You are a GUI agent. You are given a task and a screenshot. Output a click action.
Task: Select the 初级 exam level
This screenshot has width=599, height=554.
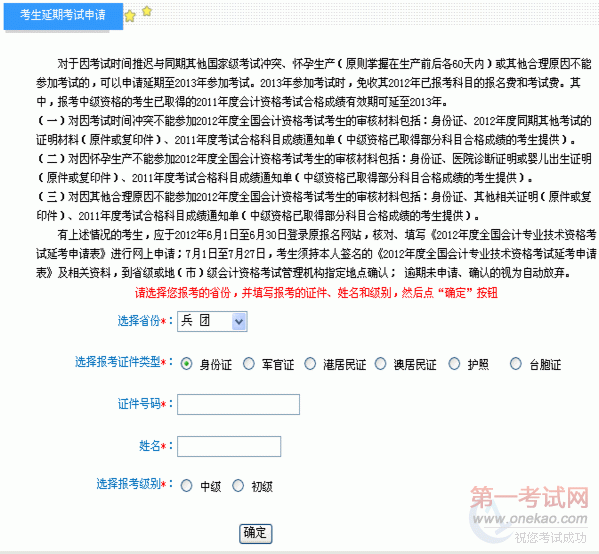click(x=238, y=486)
